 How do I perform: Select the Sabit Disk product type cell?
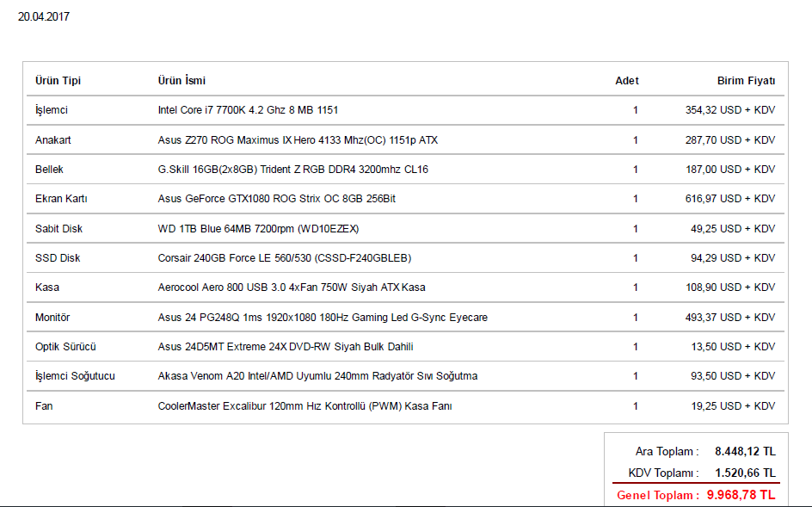58,229
